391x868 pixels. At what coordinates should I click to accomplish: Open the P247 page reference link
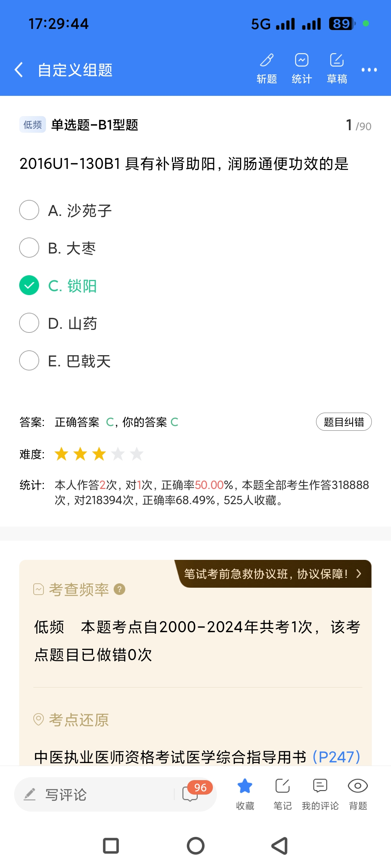tap(336, 757)
